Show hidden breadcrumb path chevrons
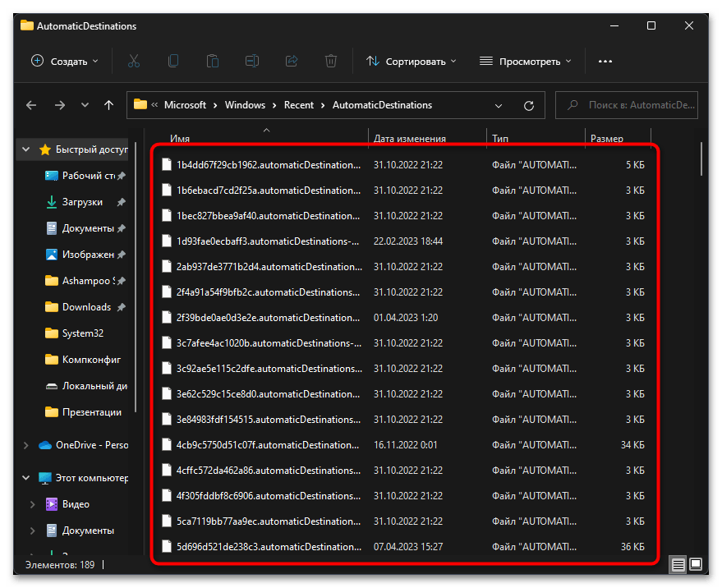 click(x=154, y=105)
